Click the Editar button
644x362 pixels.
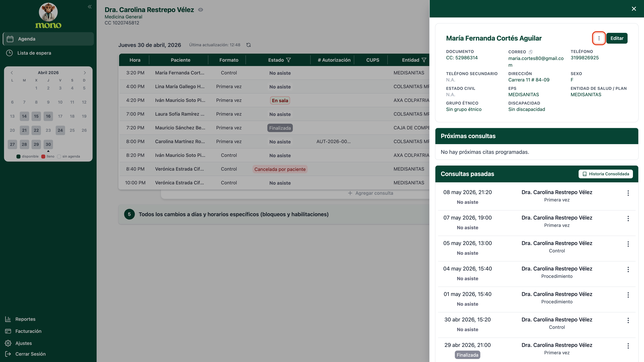click(x=617, y=38)
